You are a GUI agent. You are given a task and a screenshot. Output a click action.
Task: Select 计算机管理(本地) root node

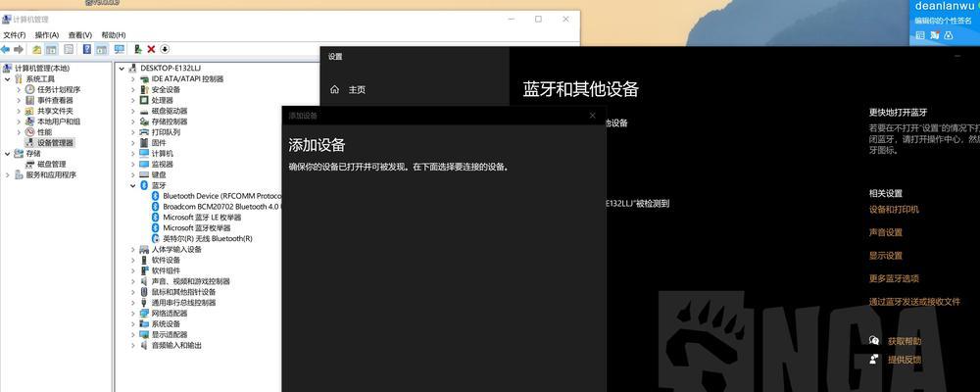(37, 69)
